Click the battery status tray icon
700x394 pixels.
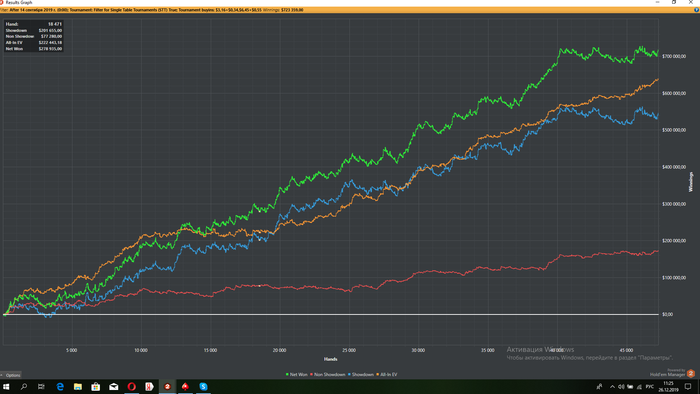pyautogui.click(x=630, y=387)
